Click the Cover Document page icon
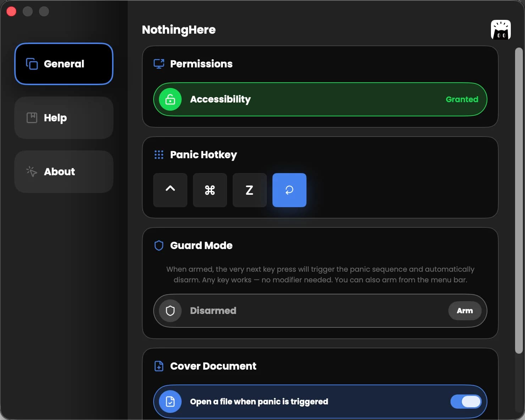 [159, 366]
